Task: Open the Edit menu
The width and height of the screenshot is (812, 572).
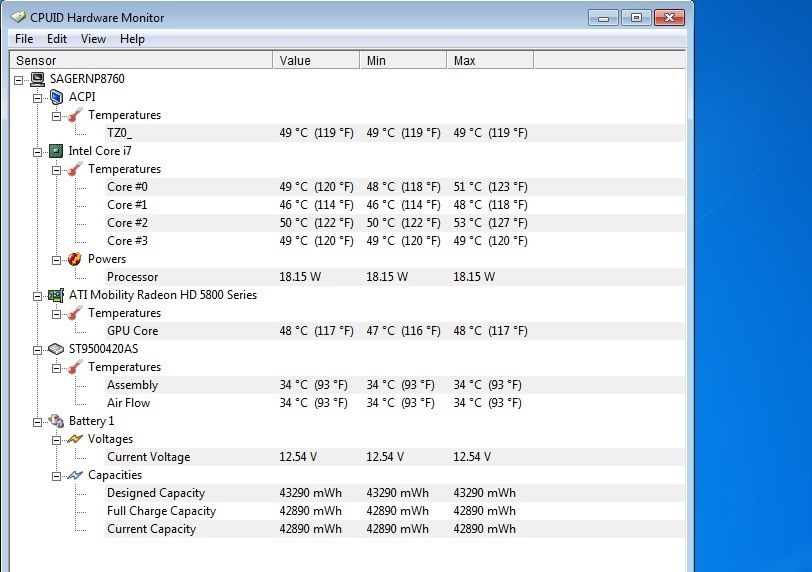Action: point(56,39)
